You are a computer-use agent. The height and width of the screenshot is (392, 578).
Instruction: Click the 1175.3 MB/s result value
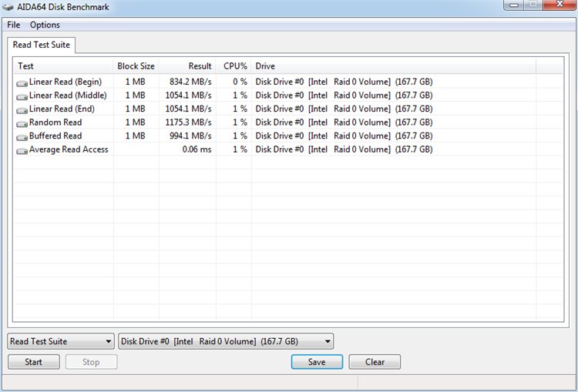tap(188, 122)
